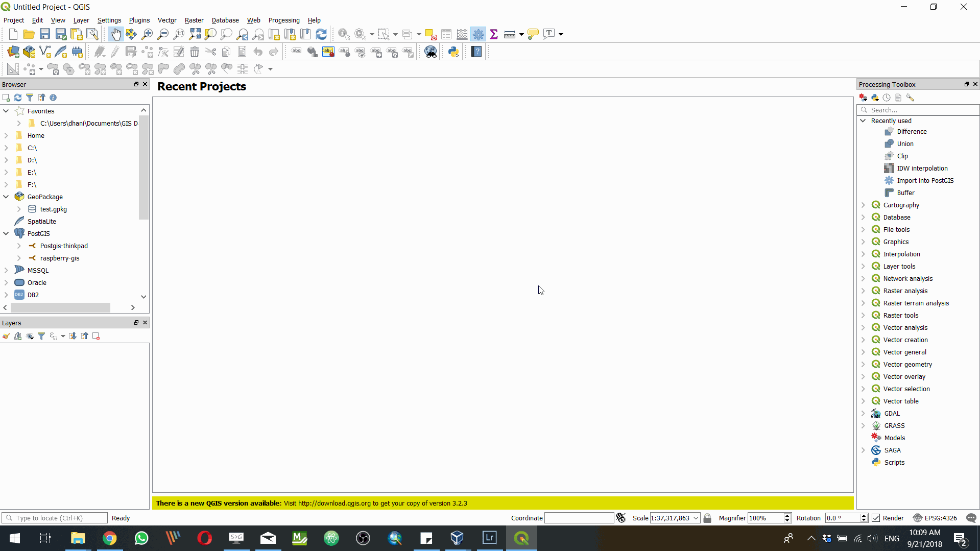Show statistical summary using the sigma icon
Viewport: 980px width, 551px height.
click(x=494, y=34)
